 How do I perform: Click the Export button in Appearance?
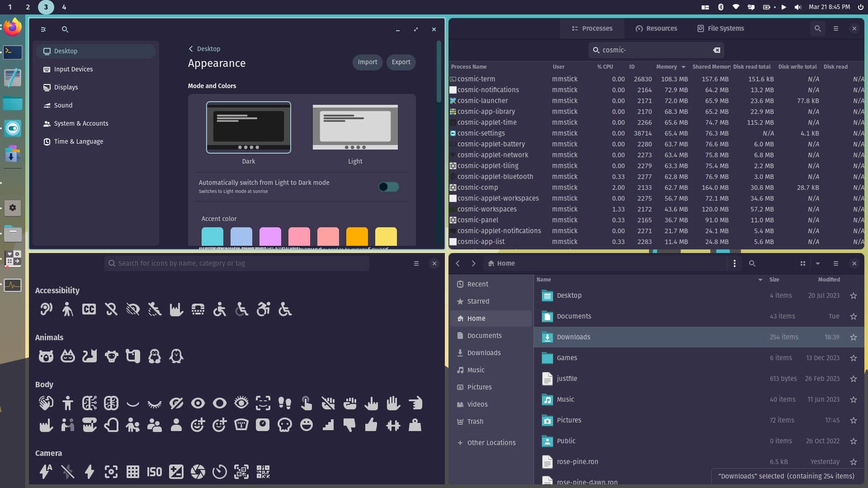pyautogui.click(x=401, y=62)
